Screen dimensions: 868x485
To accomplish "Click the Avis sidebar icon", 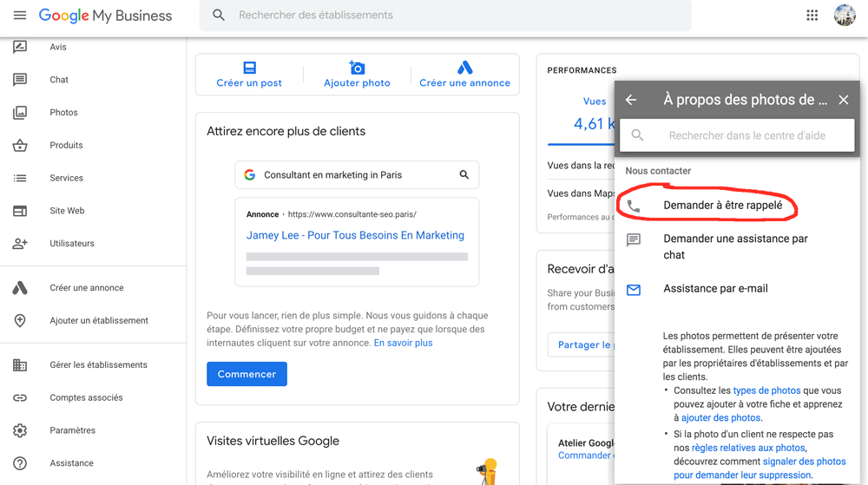I will click(x=20, y=47).
